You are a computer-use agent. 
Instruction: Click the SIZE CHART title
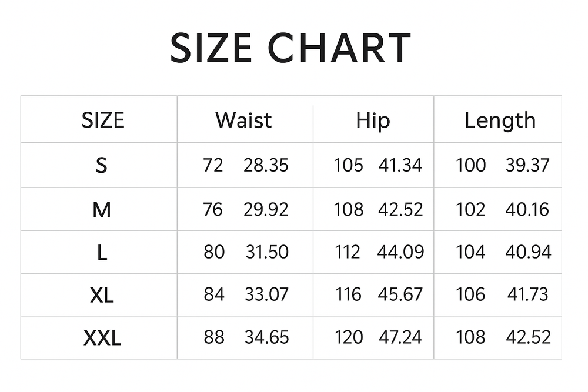click(290, 48)
